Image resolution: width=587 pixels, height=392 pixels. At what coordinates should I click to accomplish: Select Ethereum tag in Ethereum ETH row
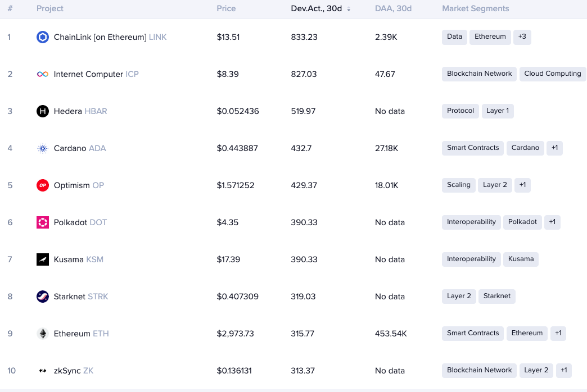(527, 333)
